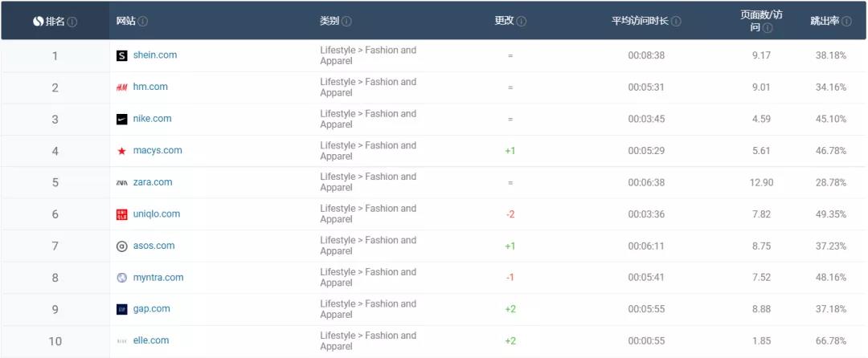Screen dimensions: 868x358
Task: Sort by the 页面数/访问 column header
Action: coord(762,21)
